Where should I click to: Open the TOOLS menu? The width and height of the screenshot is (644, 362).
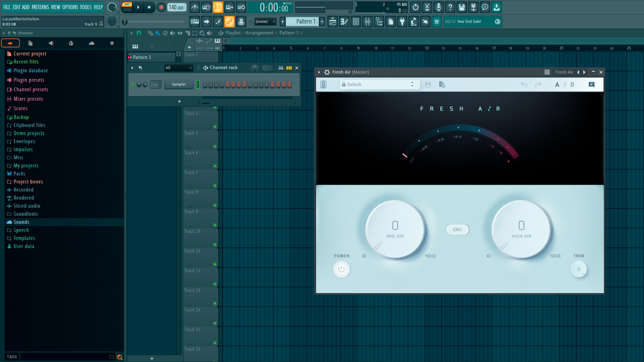(x=86, y=7)
